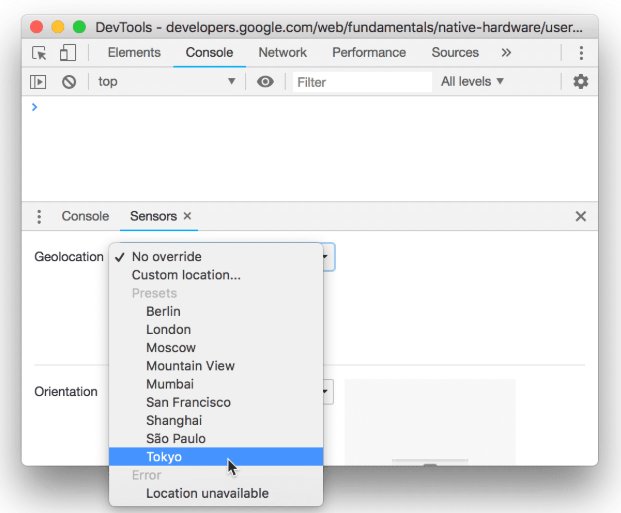Image resolution: width=621 pixels, height=513 pixels.
Task: Open the drawer three-dot menu
Action: click(40, 216)
